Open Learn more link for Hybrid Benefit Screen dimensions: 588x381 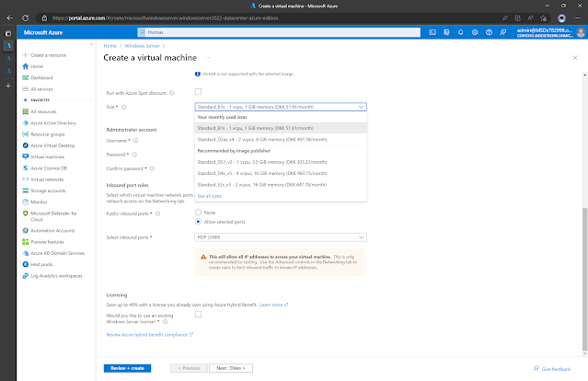click(273, 305)
